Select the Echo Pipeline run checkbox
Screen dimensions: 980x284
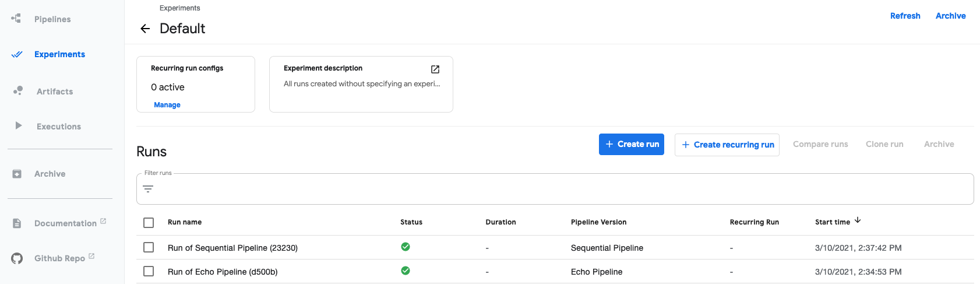tap(149, 271)
